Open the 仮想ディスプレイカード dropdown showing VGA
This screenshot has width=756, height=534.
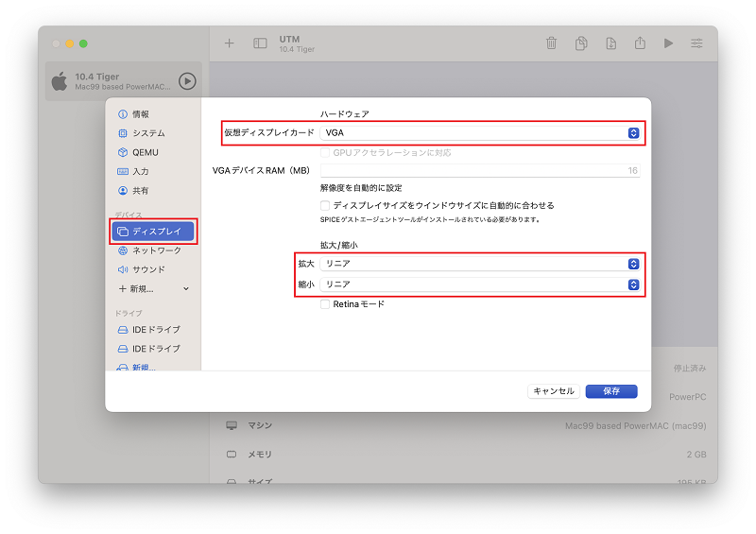pos(480,132)
